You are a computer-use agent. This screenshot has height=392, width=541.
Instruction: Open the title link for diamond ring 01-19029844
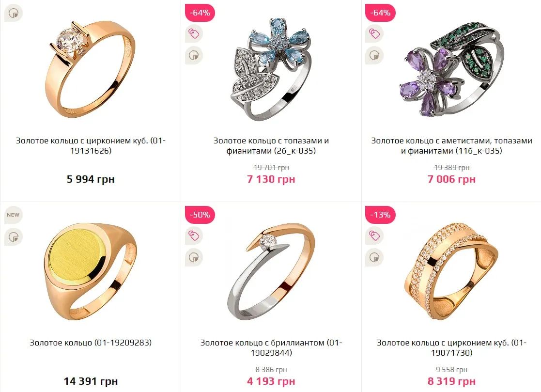[271, 347]
